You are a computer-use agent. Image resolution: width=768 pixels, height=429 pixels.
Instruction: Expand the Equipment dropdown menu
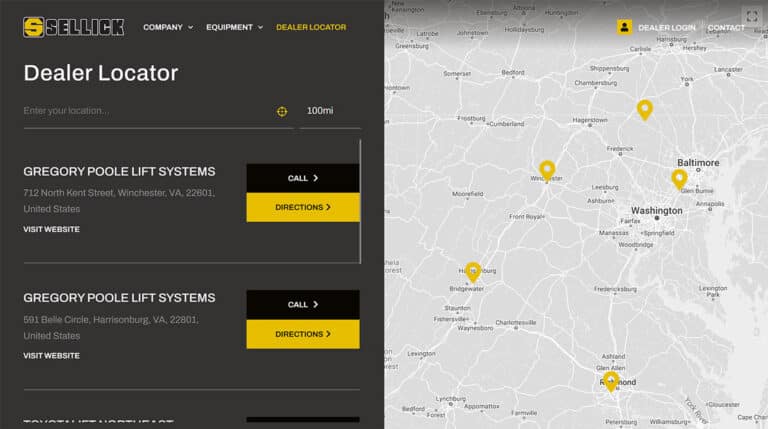point(234,27)
